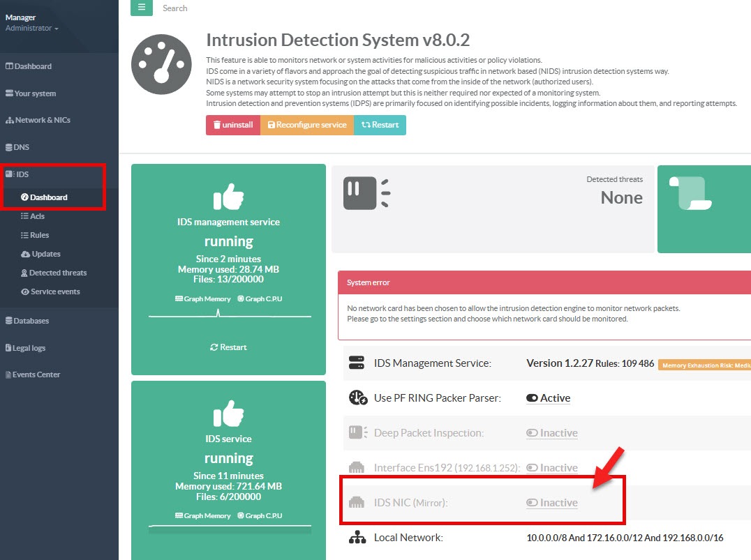Click the Reconfigure service button

pos(307,125)
